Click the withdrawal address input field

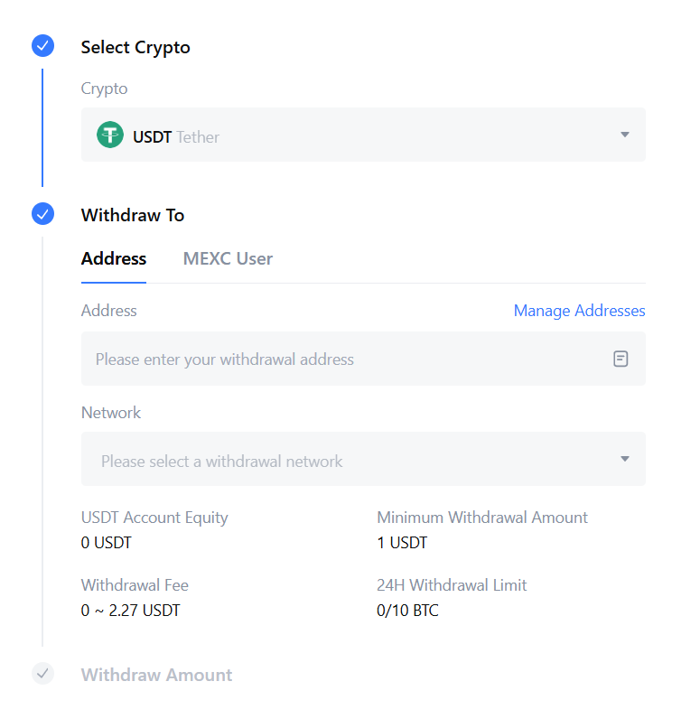click(x=316, y=359)
